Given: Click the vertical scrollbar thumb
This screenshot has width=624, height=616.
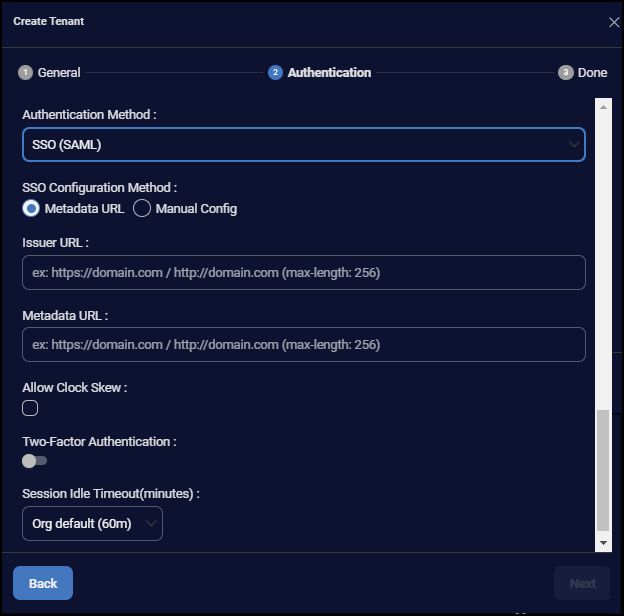Looking at the screenshot, I should (x=603, y=470).
